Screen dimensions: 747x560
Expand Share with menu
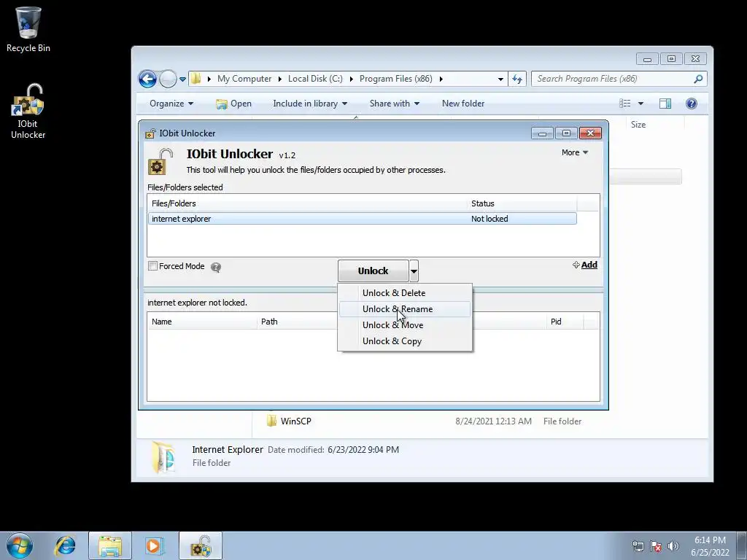(394, 104)
